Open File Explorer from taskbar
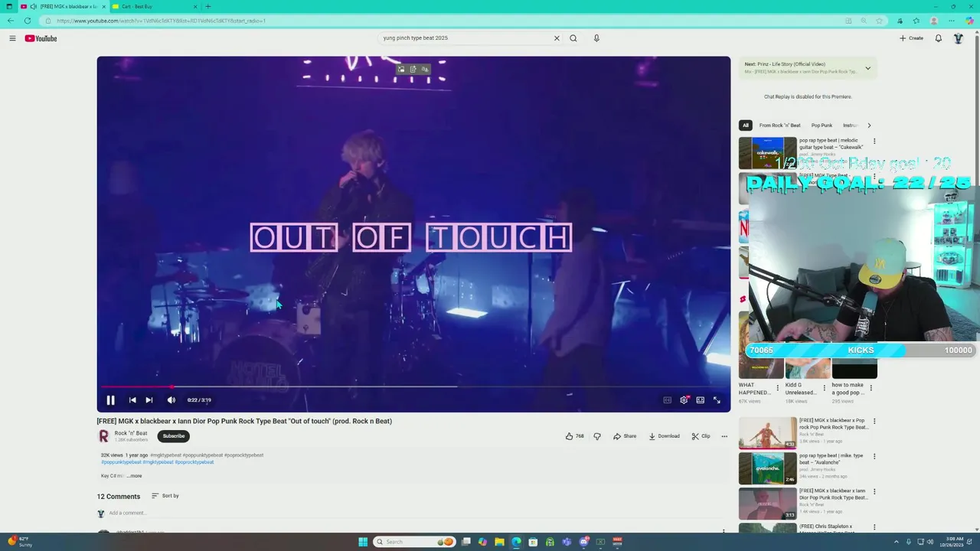Viewport: 980px width, 551px height. click(x=499, y=542)
